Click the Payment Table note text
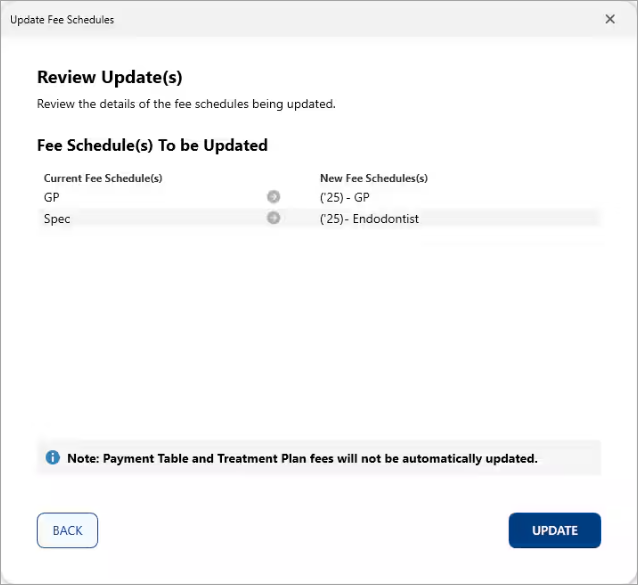This screenshot has width=638, height=585. (x=302, y=459)
